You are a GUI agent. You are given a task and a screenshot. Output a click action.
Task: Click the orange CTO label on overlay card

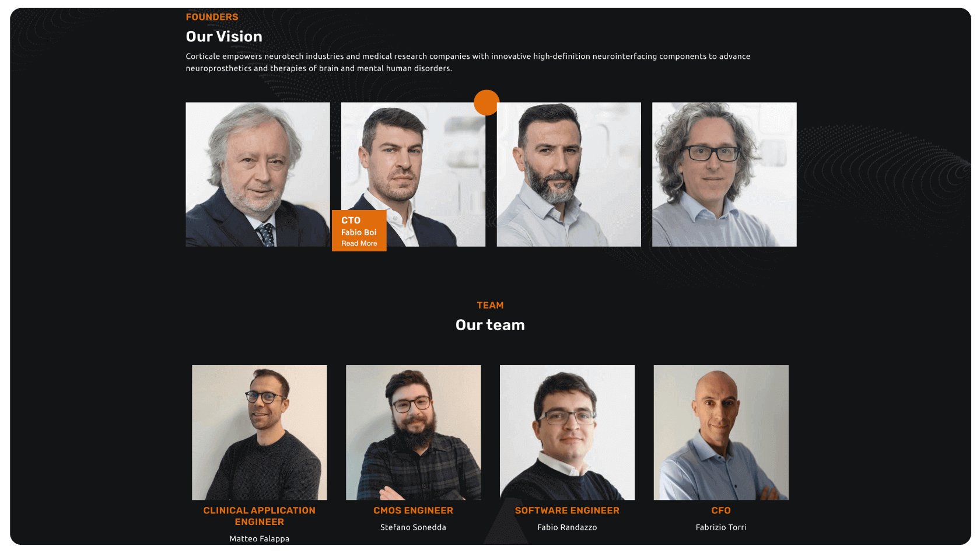tap(351, 220)
